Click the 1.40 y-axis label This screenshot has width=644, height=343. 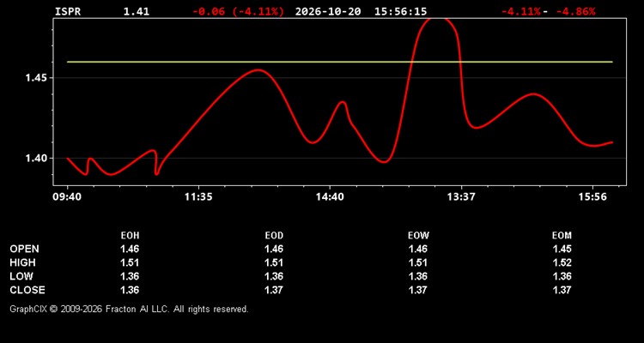[36, 159]
